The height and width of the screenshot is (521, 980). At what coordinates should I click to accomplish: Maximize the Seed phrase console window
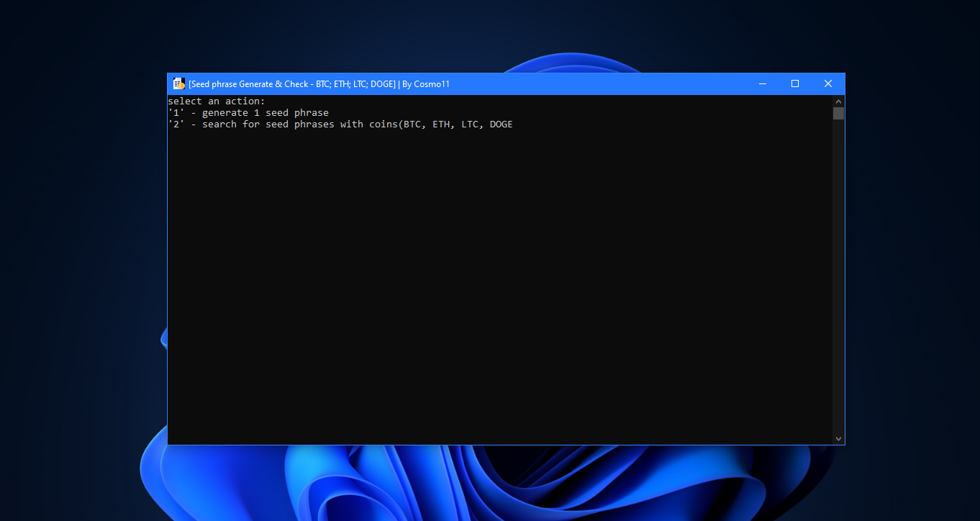tap(795, 83)
